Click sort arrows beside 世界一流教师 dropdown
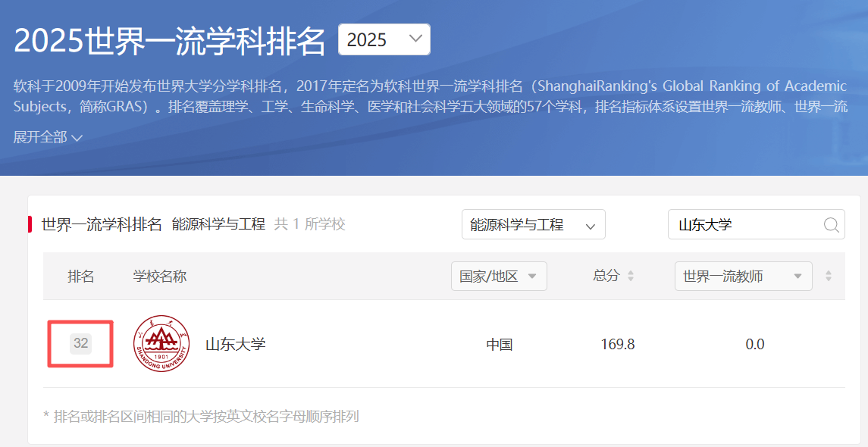This screenshot has width=868, height=447. pos(829,277)
